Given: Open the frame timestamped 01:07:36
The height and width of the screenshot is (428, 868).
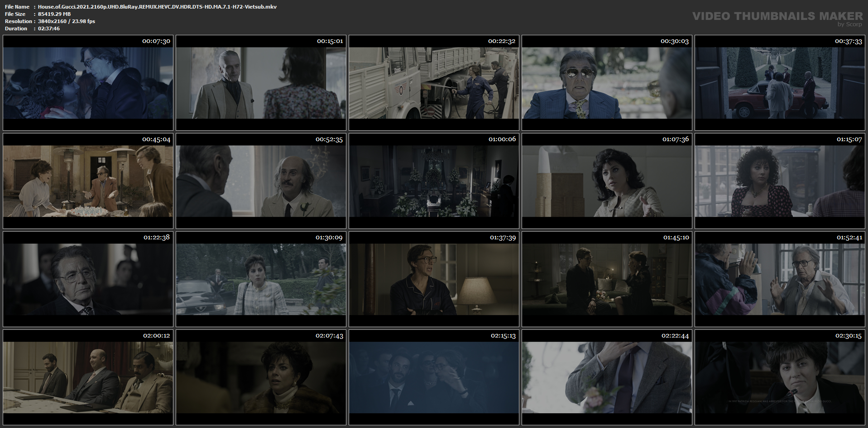Looking at the screenshot, I should [x=607, y=181].
